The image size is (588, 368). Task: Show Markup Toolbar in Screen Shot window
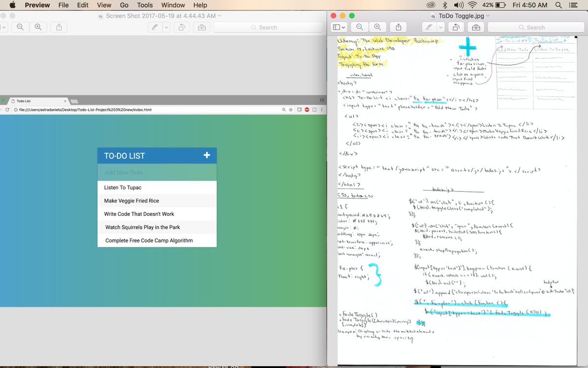pyautogui.click(x=201, y=27)
